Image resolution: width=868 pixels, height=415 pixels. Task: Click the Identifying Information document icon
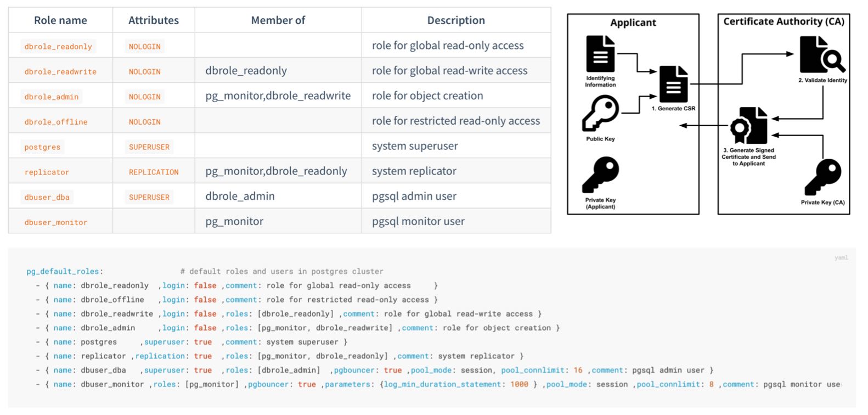600,54
